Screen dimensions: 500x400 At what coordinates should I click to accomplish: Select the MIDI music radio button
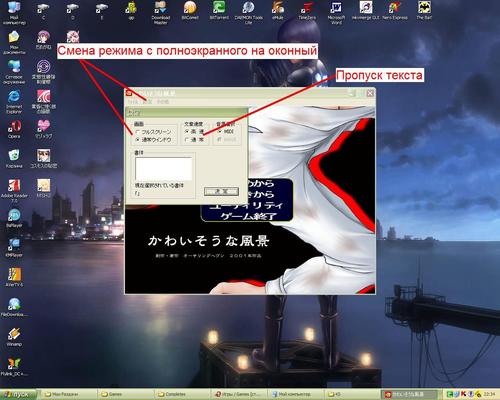coord(226,132)
